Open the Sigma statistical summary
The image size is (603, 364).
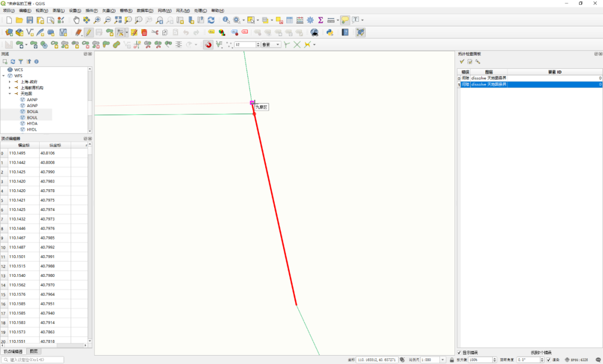click(x=320, y=20)
